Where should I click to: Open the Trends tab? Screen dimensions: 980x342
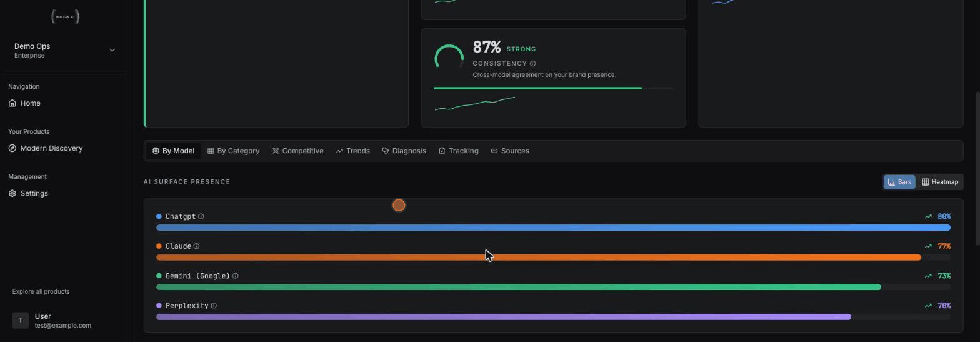point(352,151)
